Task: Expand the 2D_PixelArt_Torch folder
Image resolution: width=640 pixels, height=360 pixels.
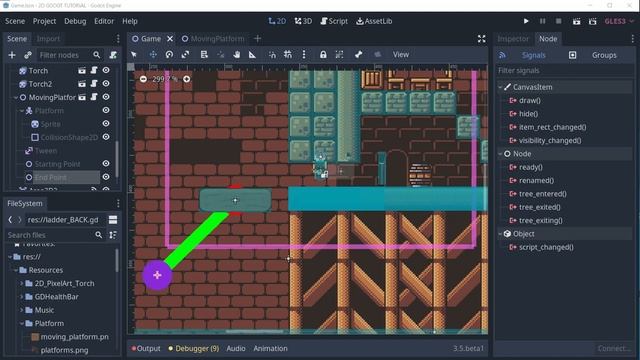Action: (x=22, y=283)
